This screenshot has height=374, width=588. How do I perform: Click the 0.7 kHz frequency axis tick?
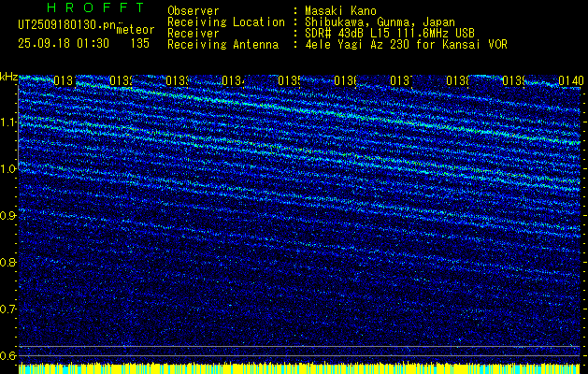(8, 309)
